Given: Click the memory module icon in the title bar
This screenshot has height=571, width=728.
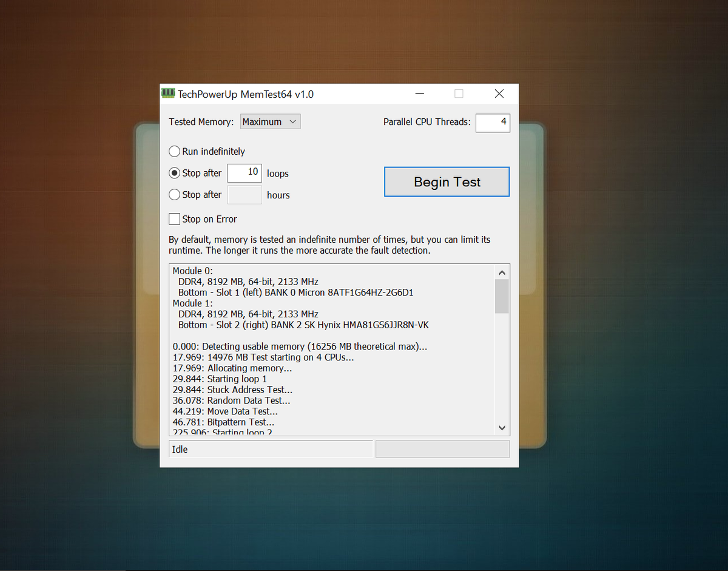Looking at the screenshot, I should [168, 93].
